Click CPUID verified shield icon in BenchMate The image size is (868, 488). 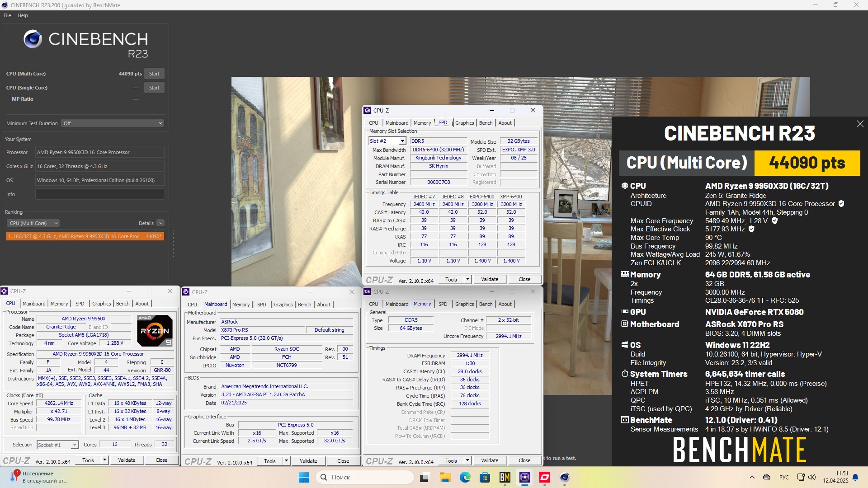tap(841, 204)
